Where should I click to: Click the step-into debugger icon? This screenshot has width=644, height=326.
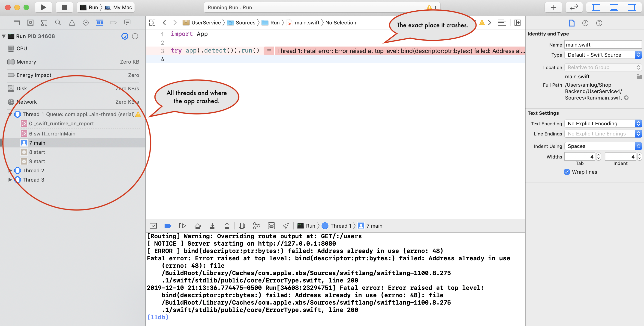pos(212,226)
